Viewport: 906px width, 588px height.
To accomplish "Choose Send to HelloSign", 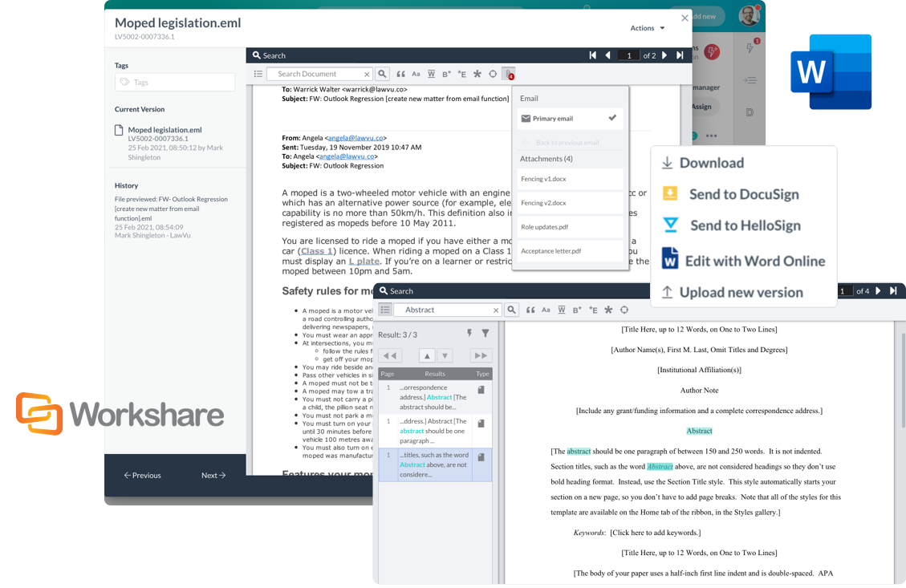I will tap(732, 225).
